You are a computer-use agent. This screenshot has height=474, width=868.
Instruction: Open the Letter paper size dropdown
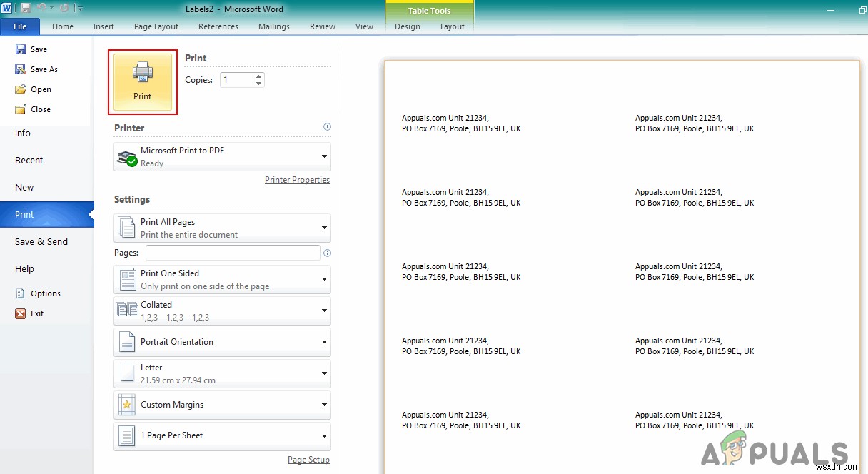(x=322, y=373)
